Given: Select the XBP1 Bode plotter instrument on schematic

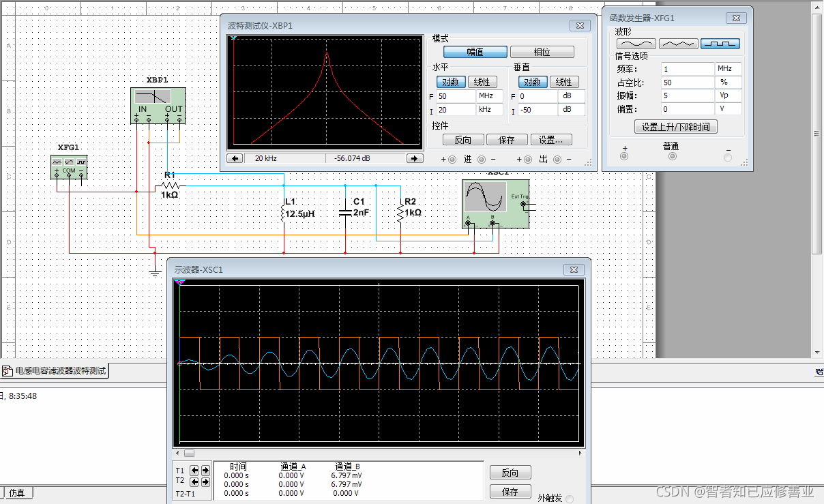Looking at the screenshot, I should (158, 105).
